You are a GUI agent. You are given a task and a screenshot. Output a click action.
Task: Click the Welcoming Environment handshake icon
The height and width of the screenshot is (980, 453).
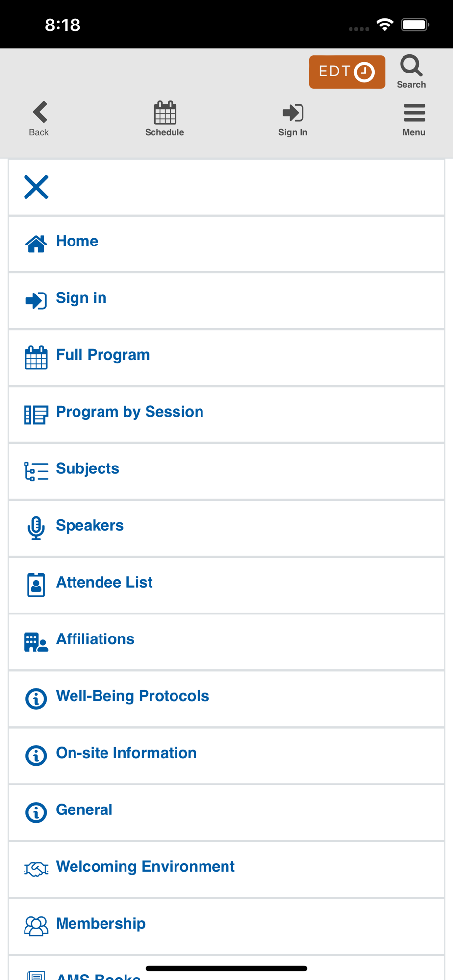pyautogui.click(x=36, y=869)
